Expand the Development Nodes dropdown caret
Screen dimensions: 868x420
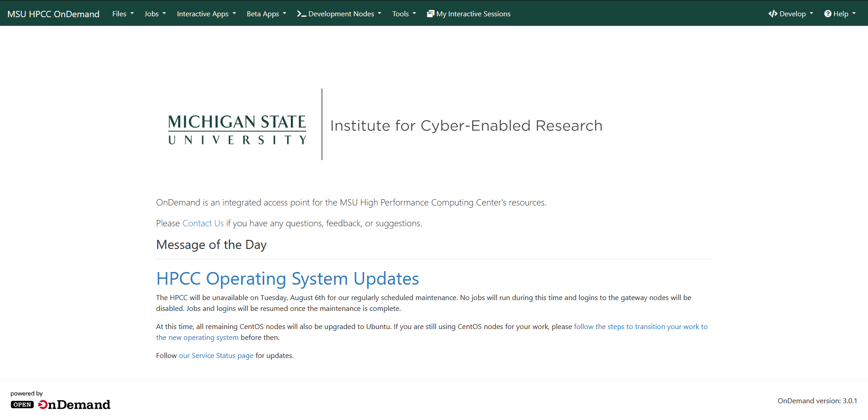pos(379,14)
